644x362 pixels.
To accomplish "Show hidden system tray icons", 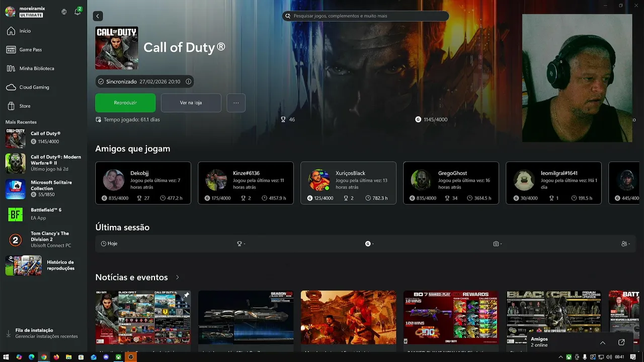I will [561, 357].
